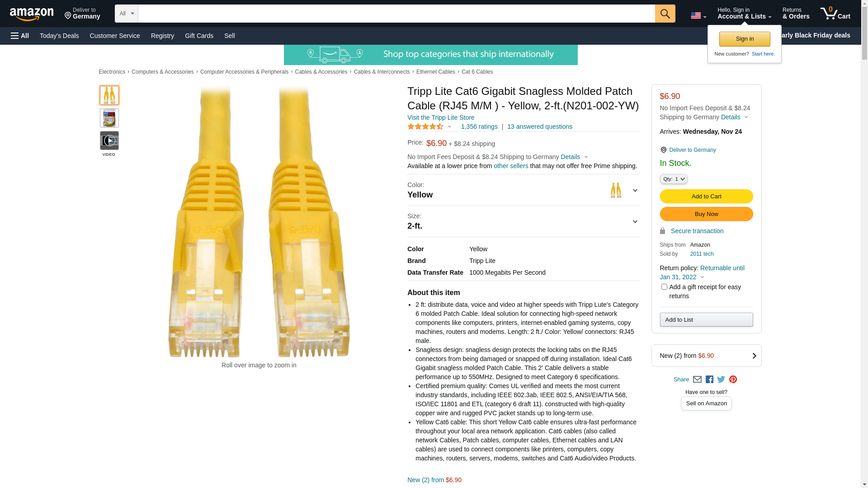Focus the Amazon search input field
The width and height of the screenshot is (868, 488).
(x=396, y=14)
